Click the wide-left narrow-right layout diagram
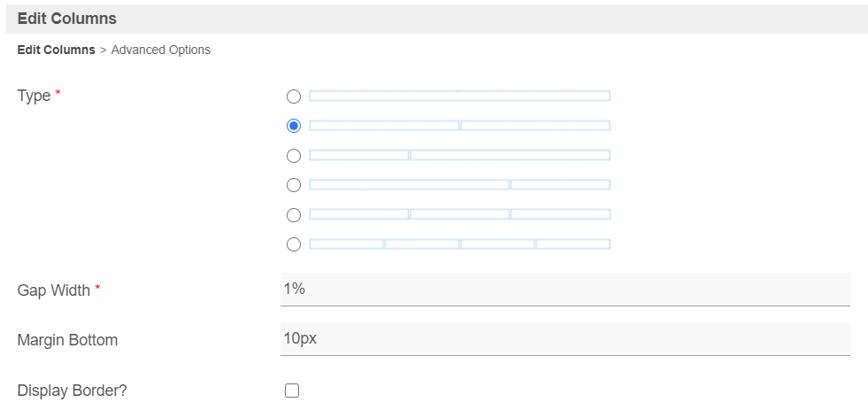 [459, 185]
